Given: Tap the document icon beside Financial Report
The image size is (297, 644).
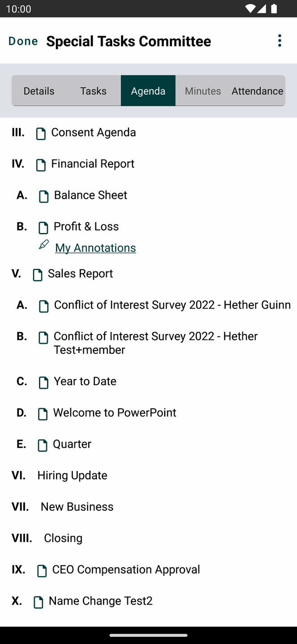Looking at the screenshot, I should point(41,165).
